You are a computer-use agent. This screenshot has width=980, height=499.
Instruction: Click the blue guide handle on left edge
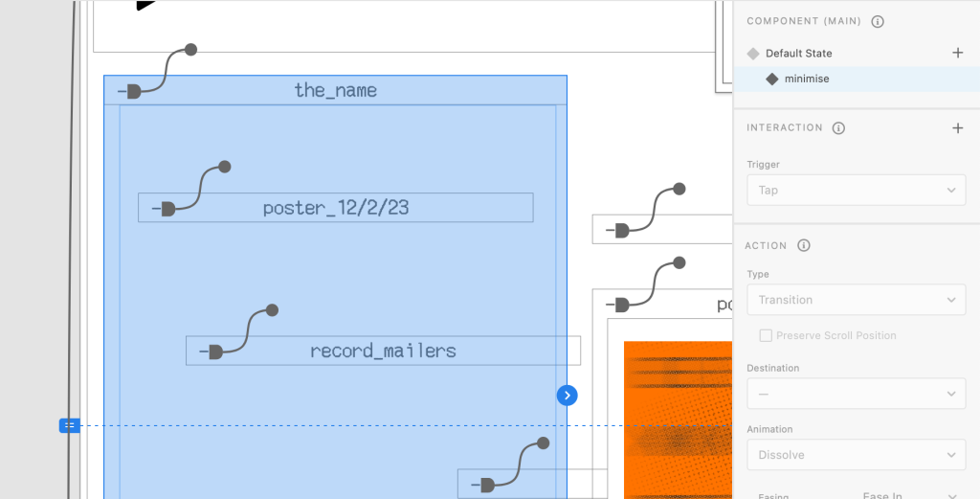coord(69,425)
